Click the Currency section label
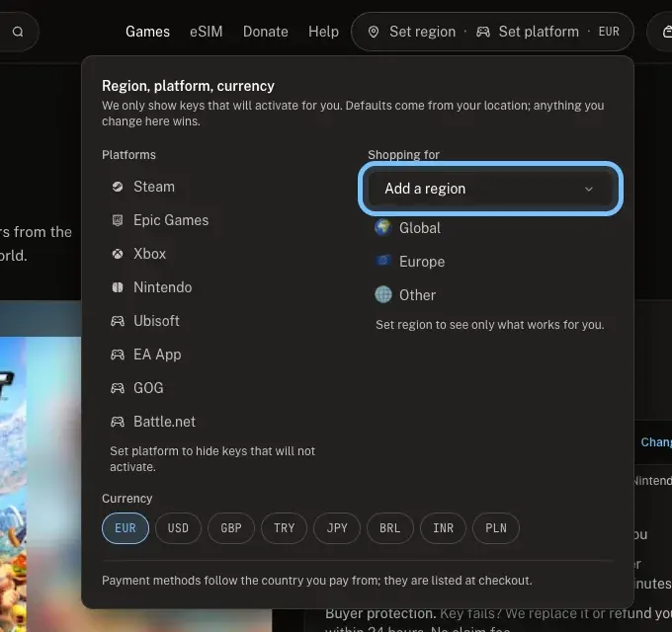 click(x=126, y=499)
